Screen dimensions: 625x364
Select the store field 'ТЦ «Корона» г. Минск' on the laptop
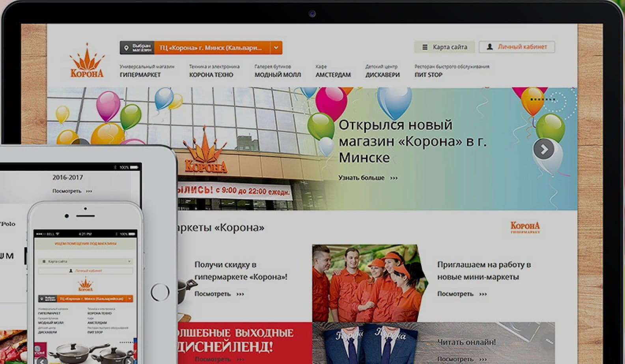click(x=212, y=48)
